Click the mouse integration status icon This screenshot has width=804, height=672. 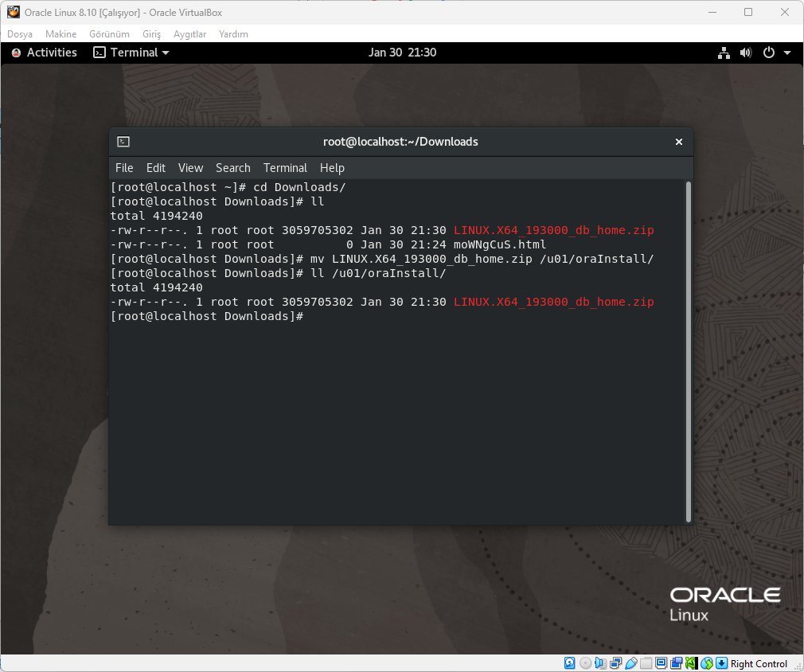tap(707, 663)
